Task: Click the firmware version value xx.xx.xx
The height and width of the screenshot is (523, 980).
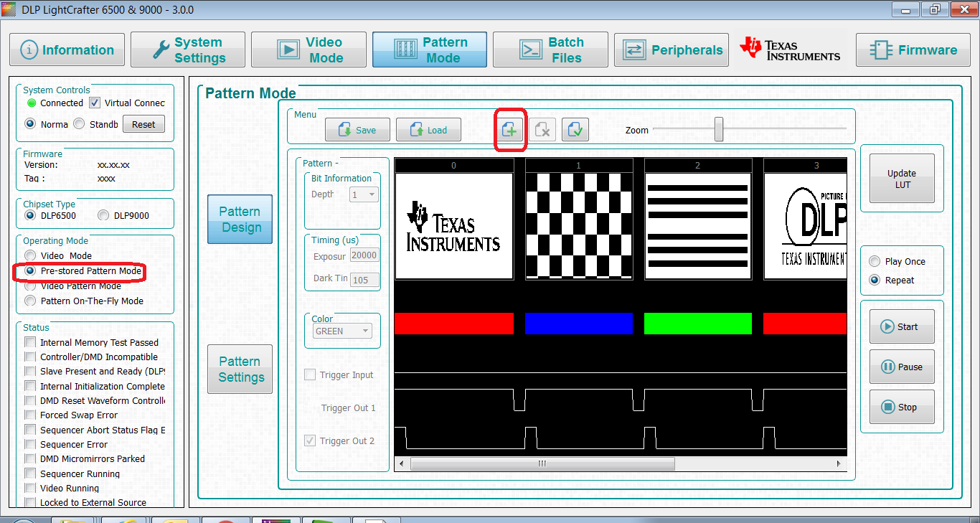Action: (113, 165)
